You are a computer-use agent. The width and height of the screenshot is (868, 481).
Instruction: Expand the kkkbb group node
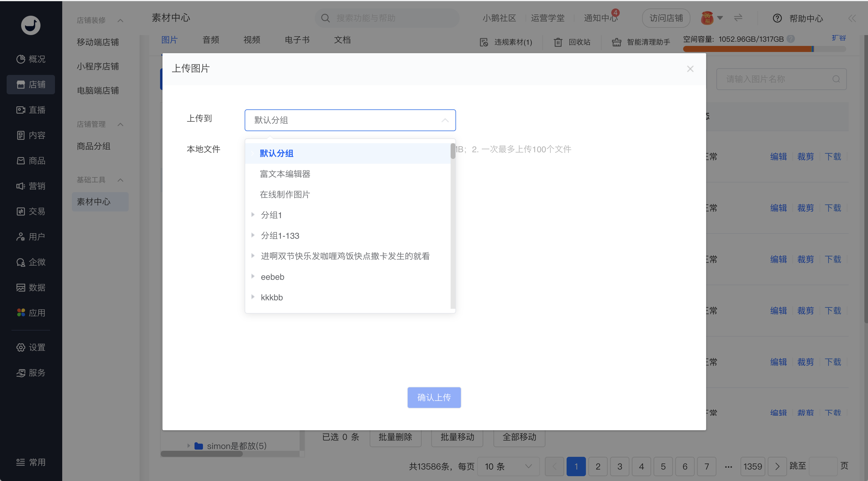(253, 297)
